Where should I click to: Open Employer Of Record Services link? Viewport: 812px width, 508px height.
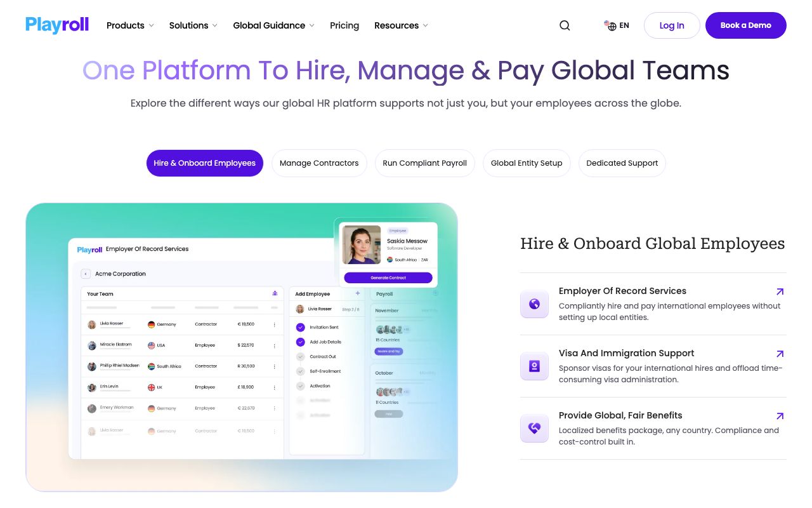[653, 304]
